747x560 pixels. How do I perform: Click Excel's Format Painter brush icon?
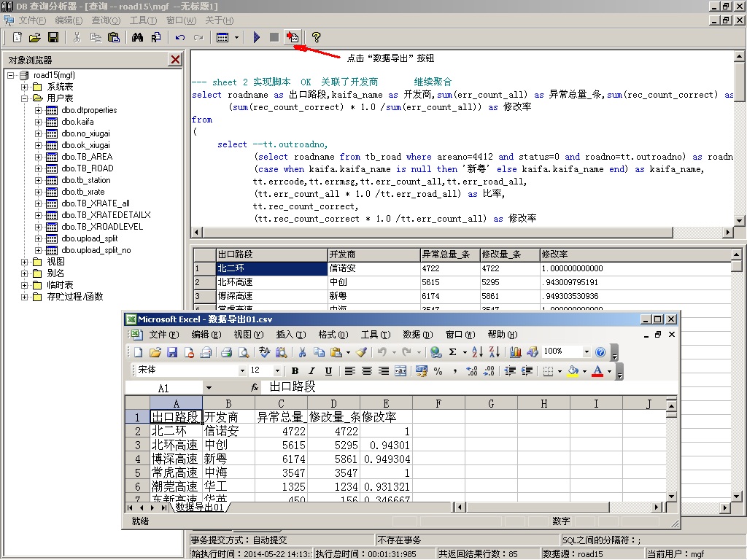pyautogui.click(x=362, y=352)
